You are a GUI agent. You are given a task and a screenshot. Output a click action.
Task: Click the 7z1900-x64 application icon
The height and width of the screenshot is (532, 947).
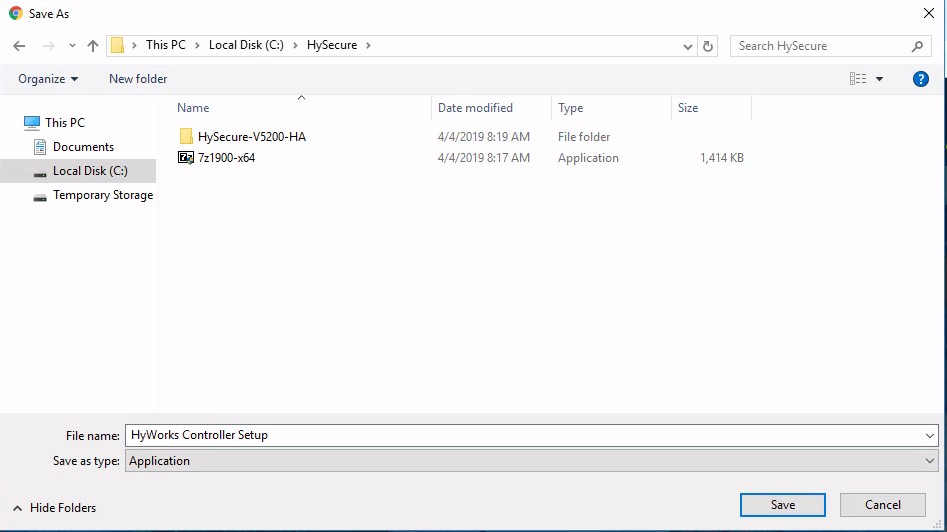186,158
